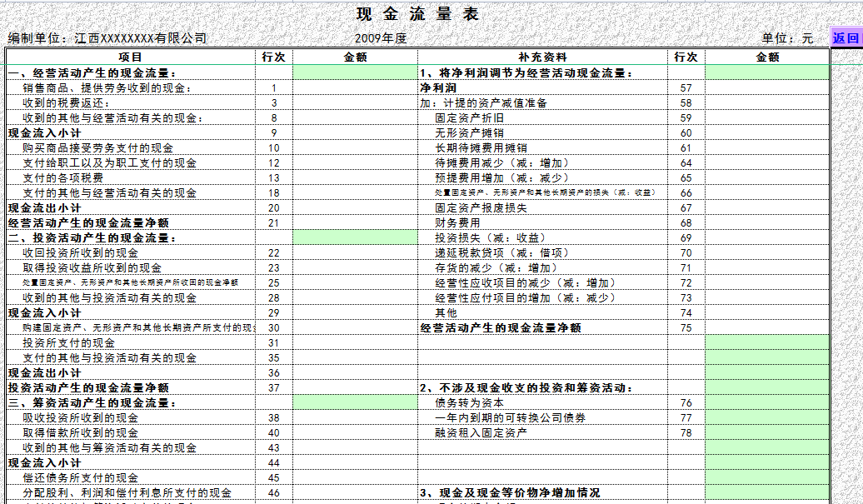The height and width of the screenshot is (504, 863).
Task: Select 待摊费用减少（减：增加） label
Action: [x=501, y=163]
